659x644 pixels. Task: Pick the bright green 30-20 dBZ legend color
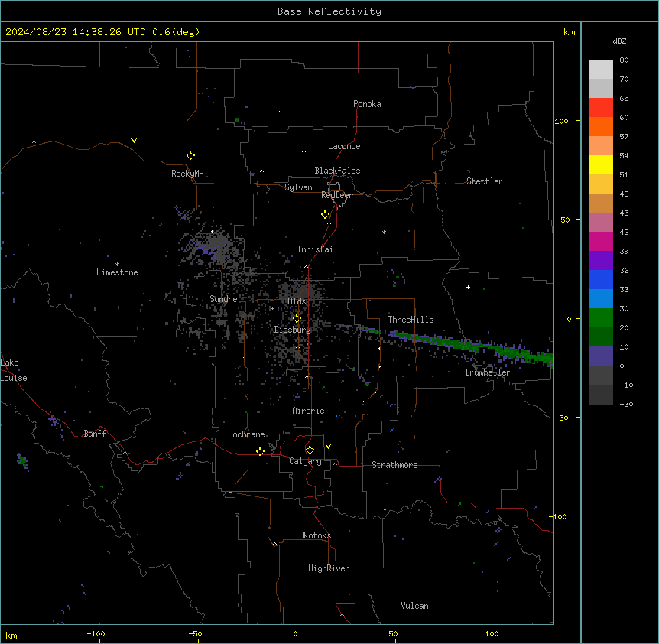pyautogui.click(x=601, y=318)
